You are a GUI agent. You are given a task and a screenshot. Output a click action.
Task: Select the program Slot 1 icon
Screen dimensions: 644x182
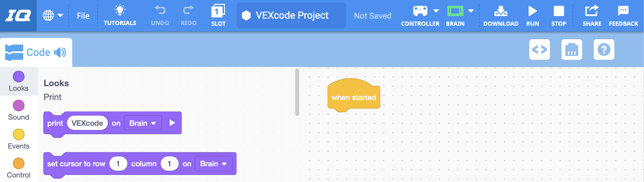pos(218,11)
